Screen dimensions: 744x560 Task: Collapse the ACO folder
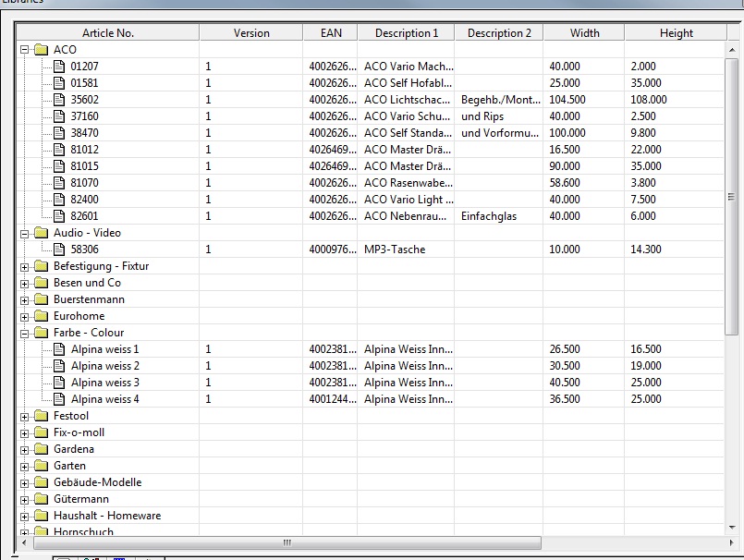[x=24, y=50]
